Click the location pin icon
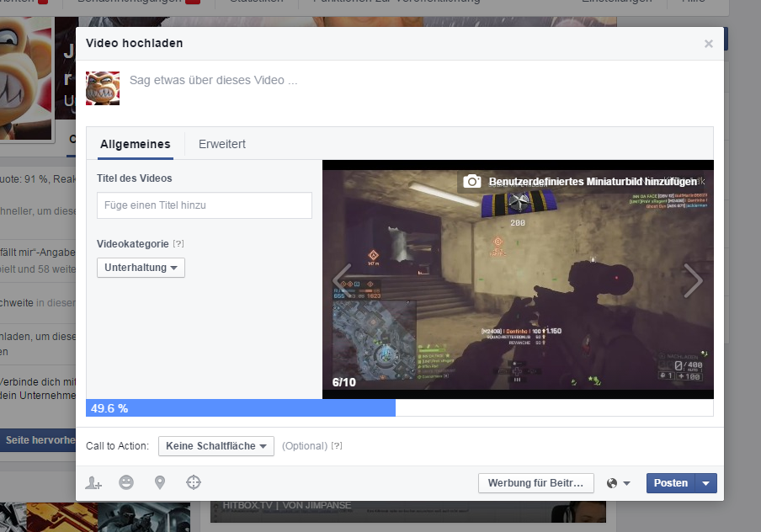 (x=160, y=482)
